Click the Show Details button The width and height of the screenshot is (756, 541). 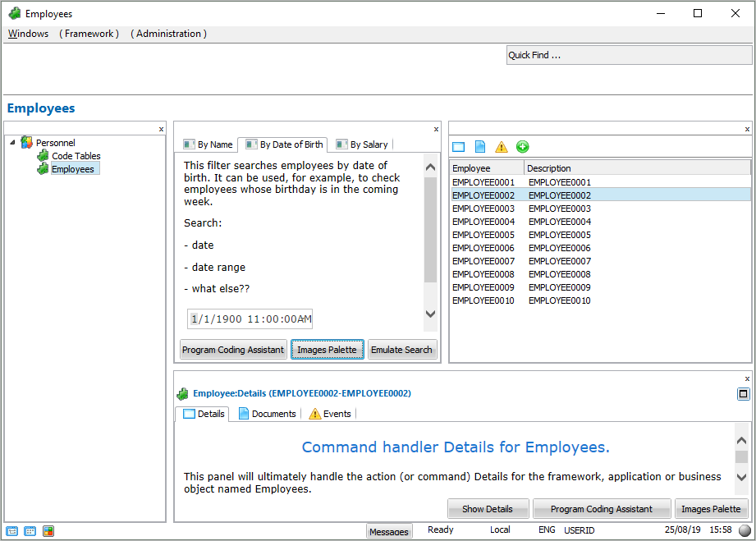488,509
